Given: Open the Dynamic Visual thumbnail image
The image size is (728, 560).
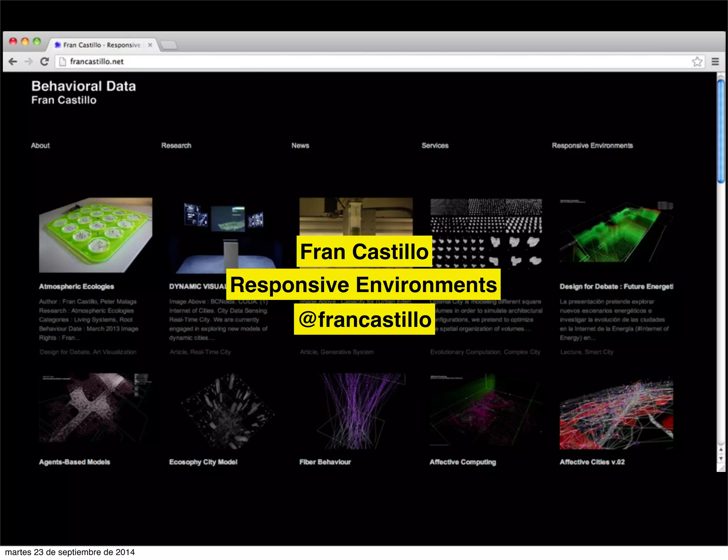Looking at the screenshot, I should [x=226, y=235].
